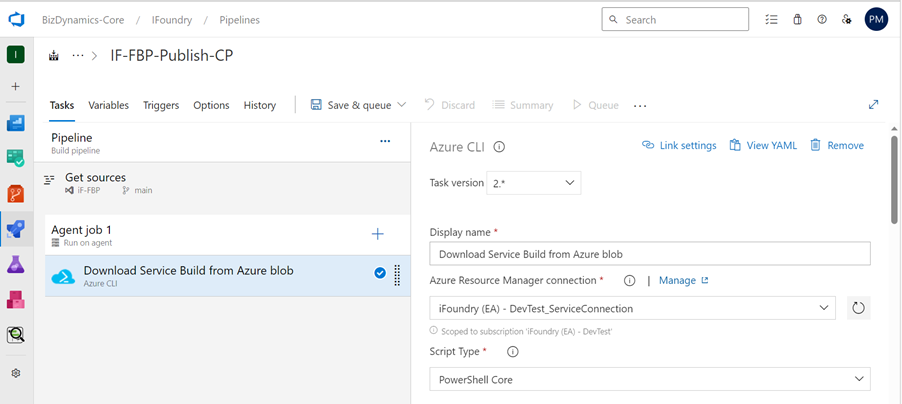Click the plus icon in left sidebar
The width and height of the screenshot is (902, 404).
(x=16, y=86)
